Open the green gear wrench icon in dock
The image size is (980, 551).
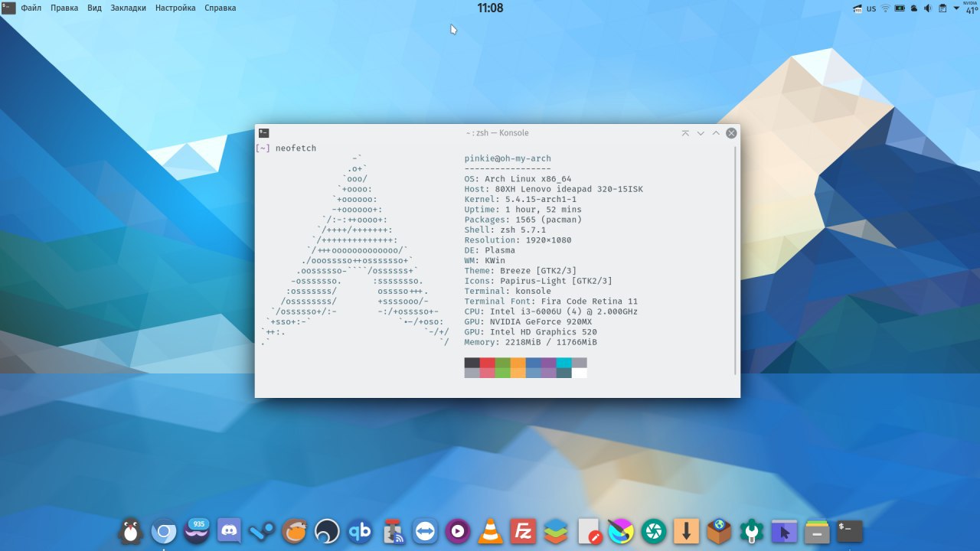pyautogui.click(x=752, y=530)
